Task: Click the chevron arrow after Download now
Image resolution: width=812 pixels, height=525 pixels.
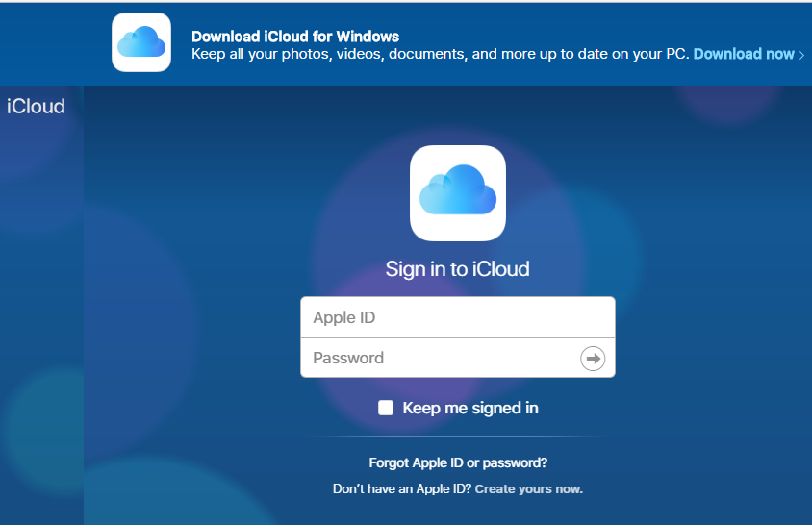Action: (x=801, y=55)
